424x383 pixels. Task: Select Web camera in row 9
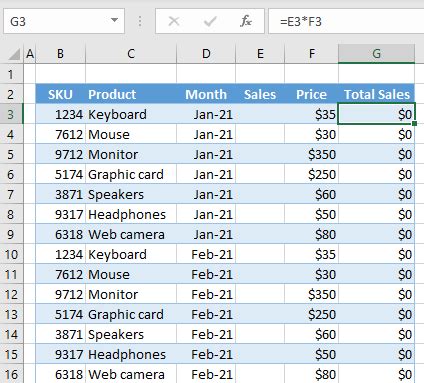131,234
